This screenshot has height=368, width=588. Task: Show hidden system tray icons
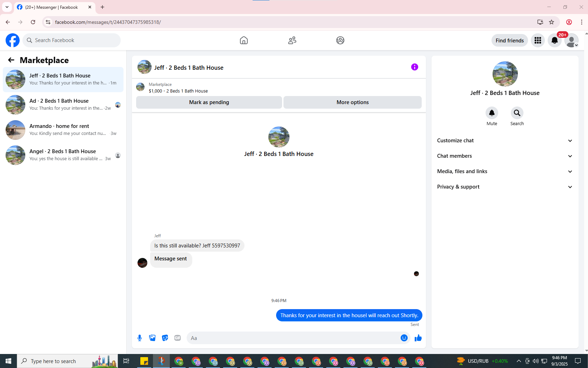pyautogui.click(x=519, y=361)
